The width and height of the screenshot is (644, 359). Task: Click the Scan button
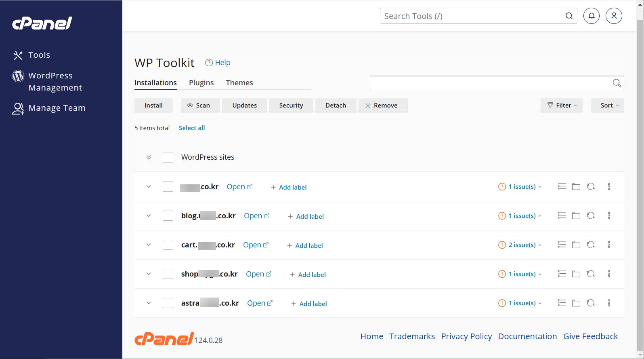200,105
